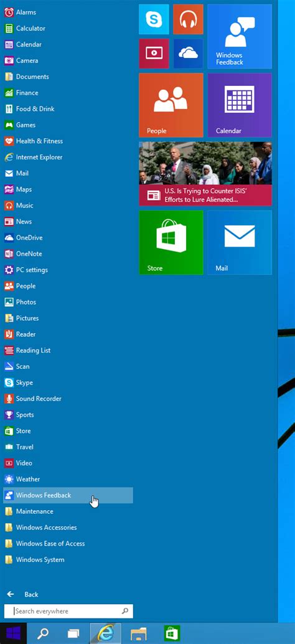Launch the Sports app
This screenshot has height=644, width=295.
[68, 415]
